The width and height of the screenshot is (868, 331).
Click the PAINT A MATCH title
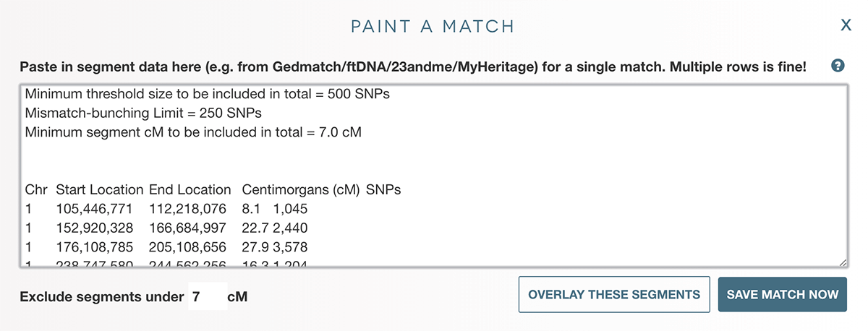[433, 27]
